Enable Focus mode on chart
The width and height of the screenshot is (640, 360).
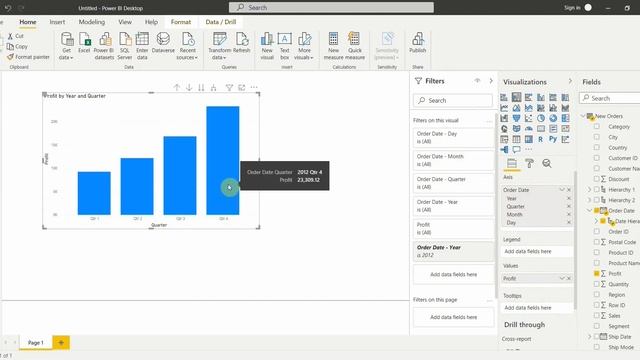(x=242, y=87)
